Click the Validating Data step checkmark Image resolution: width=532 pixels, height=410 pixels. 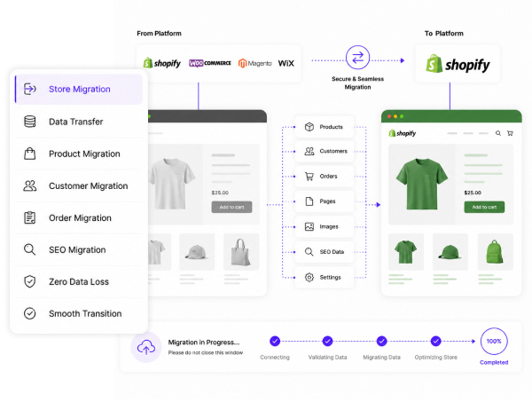327,341
